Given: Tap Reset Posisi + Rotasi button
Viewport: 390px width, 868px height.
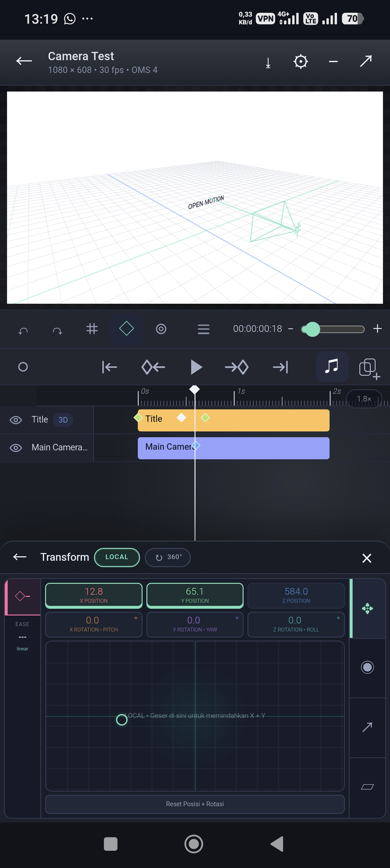Looking at the screenshot, I should 195,804.
